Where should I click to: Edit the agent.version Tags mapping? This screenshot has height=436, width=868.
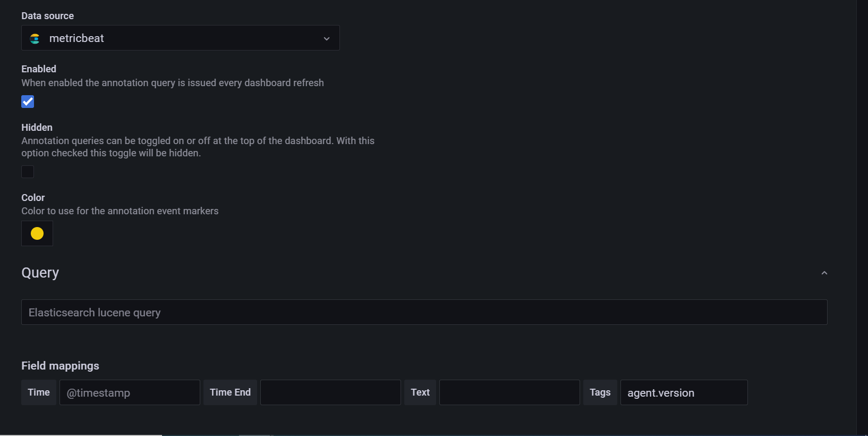pos(684,392)
